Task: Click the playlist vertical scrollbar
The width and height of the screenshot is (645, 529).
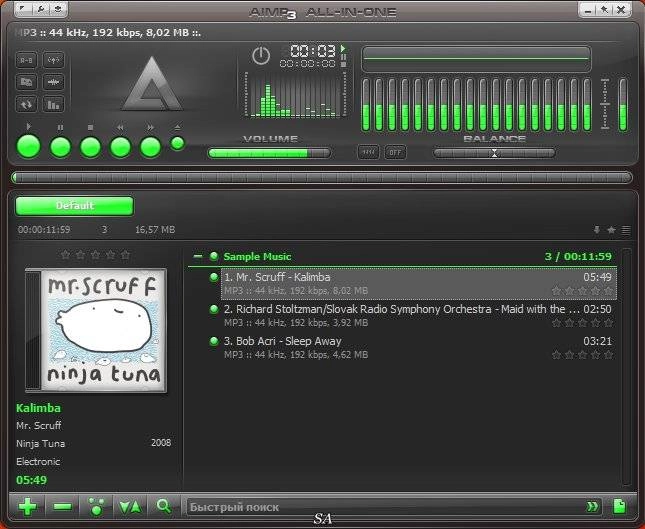Action: coord(626,366)
